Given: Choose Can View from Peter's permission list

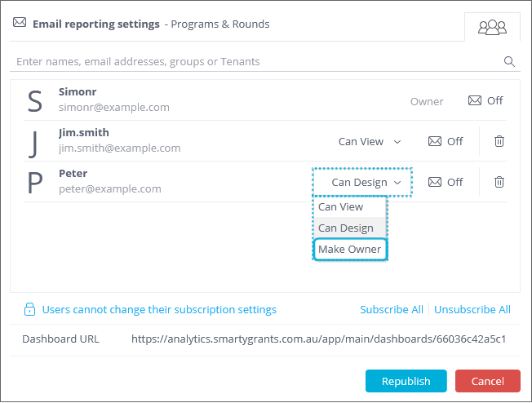Looking at the screenshot, I should [341, 207].
